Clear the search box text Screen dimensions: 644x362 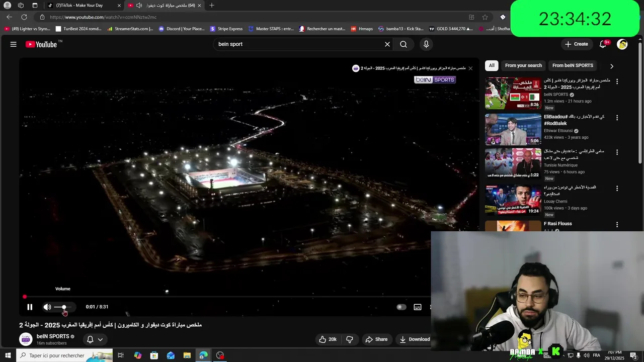(x=387, y=44)
